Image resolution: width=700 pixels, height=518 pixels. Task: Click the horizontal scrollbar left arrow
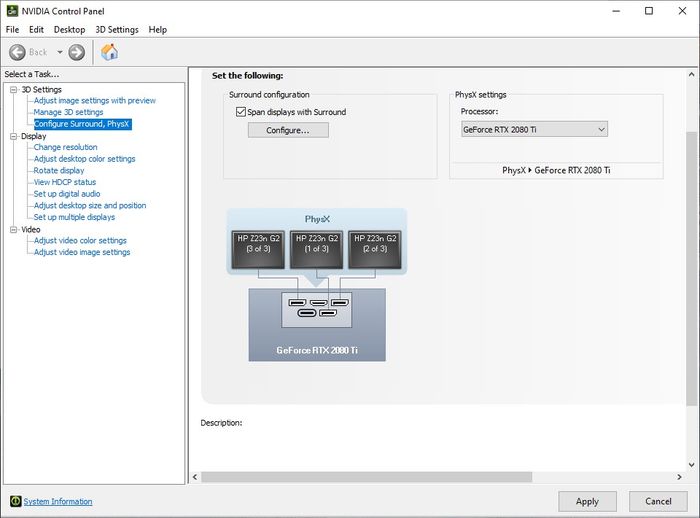pyautogui.click(x=195, y=477)
